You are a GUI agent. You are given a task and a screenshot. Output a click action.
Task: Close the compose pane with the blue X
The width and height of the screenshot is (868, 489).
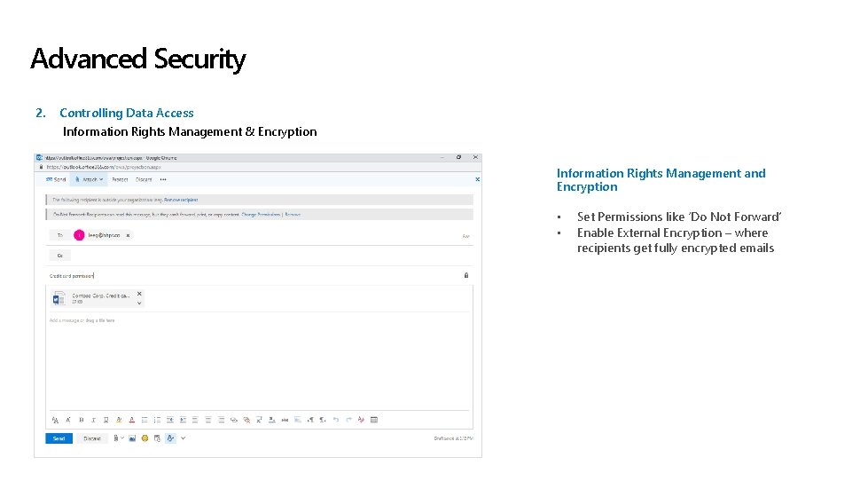pos(477,179)
